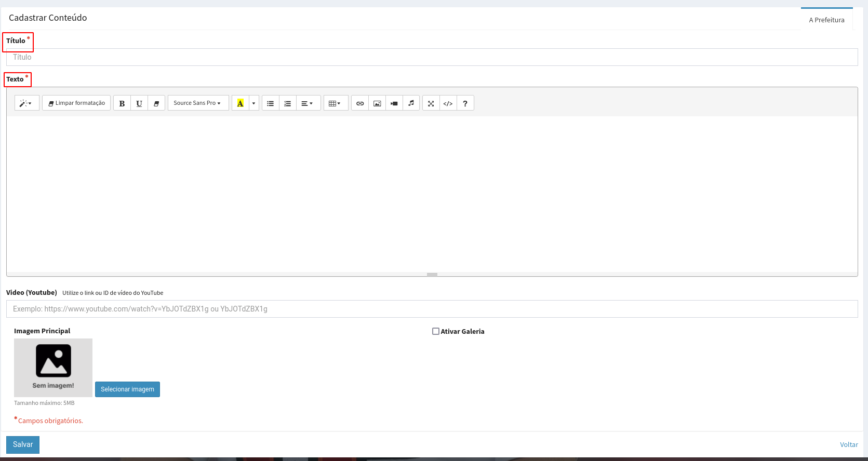Expand the magic wand style dropdown

point(26,103)
